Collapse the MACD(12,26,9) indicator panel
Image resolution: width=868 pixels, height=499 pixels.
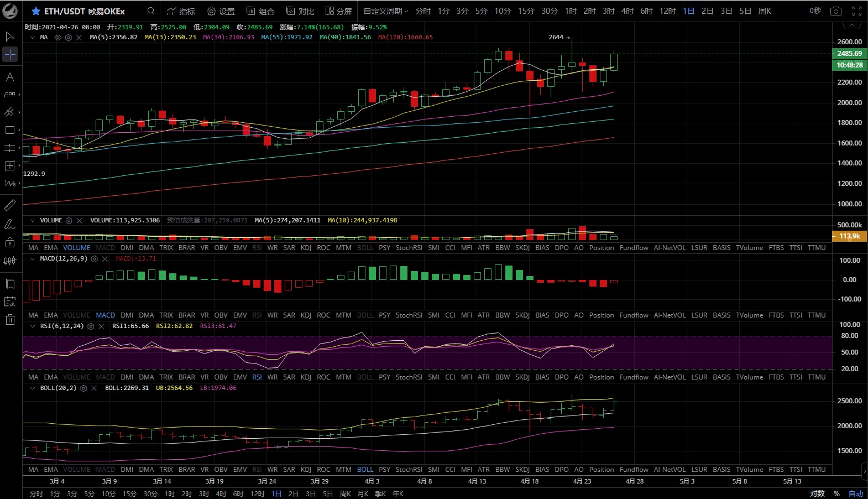33,259
